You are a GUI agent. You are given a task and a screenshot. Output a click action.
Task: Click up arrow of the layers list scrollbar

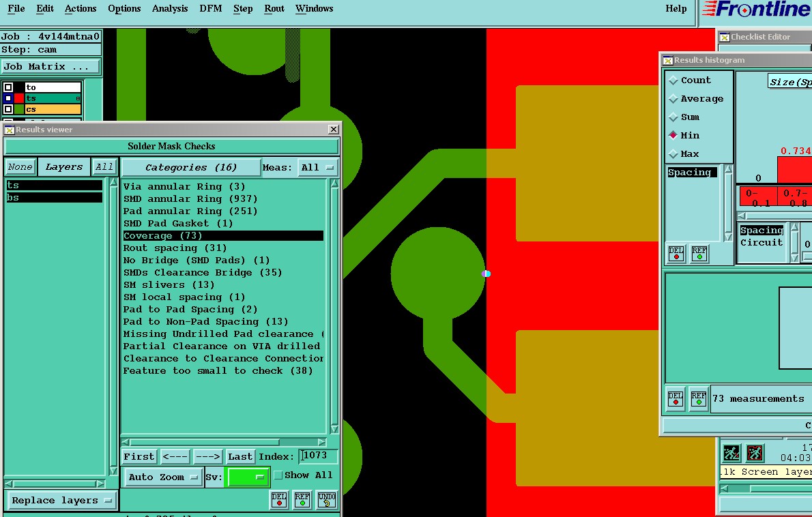coord(113,183)
